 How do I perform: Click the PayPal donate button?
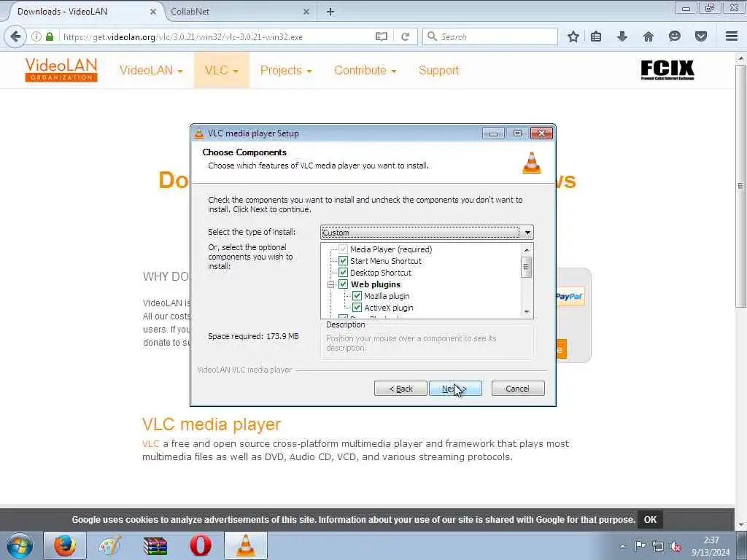pyautogui.click(x=570, y=297)
